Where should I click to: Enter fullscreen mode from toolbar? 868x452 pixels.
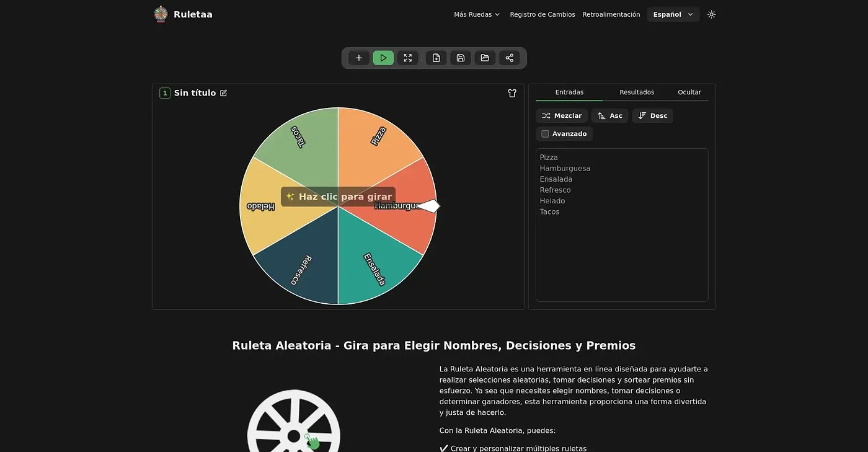[x=407, y=58]
